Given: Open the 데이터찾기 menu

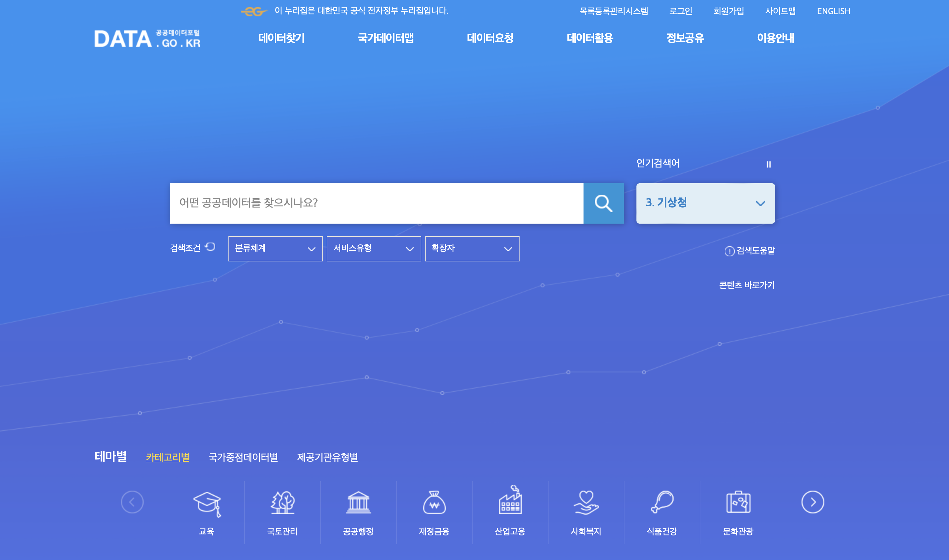Looking at the screenshot, I should [x=282, y=38].
